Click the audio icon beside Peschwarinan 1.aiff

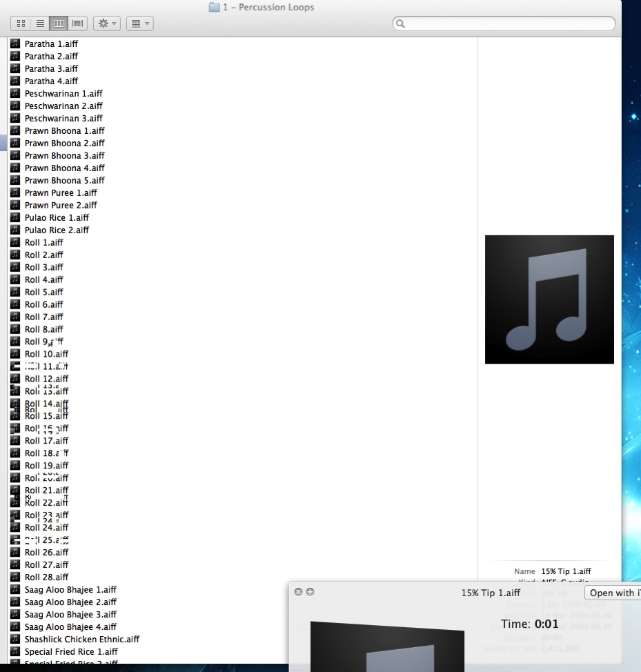15,93
